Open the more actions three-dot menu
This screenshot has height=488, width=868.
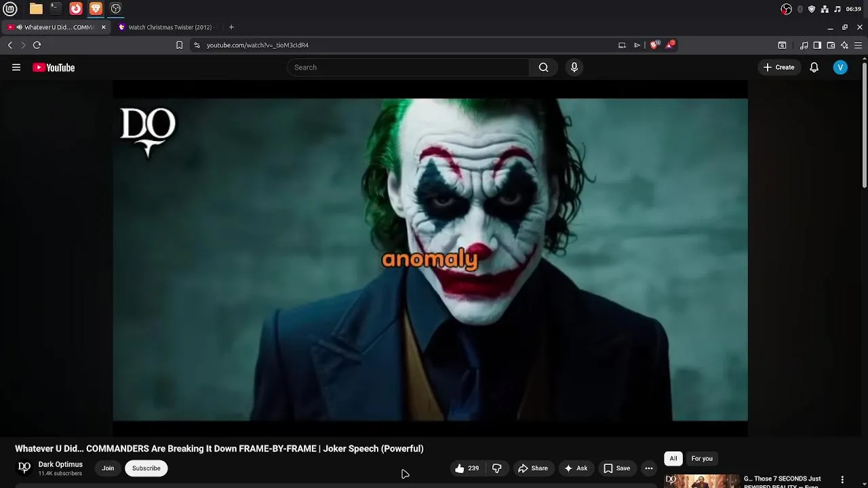(649, 468)
